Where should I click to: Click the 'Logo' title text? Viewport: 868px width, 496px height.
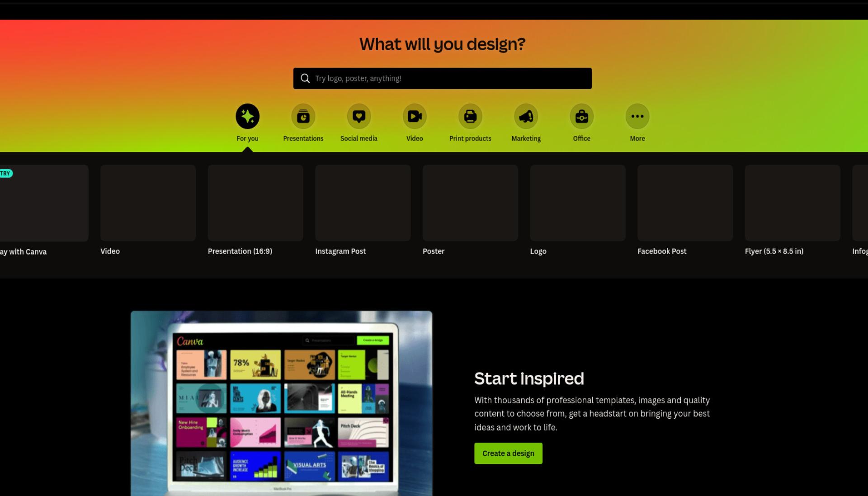click(x=538, y=251)
